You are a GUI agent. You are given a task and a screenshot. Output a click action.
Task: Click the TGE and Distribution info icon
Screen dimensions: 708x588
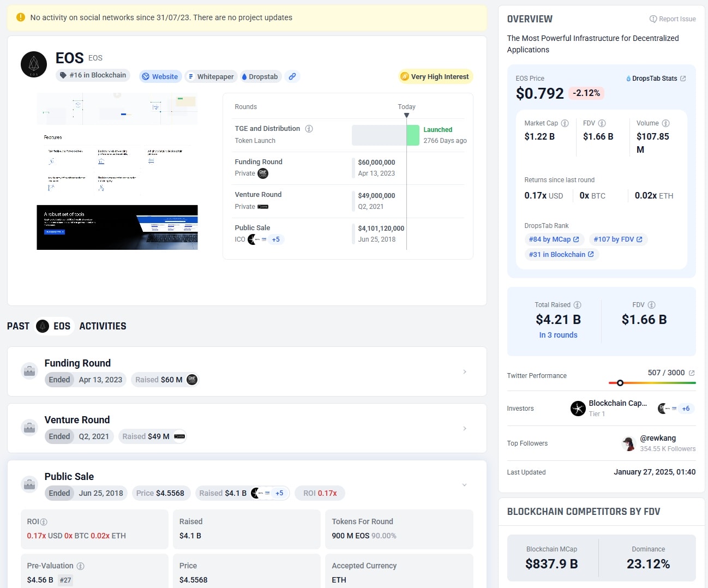pyautogui.click(x=309, y=129)
